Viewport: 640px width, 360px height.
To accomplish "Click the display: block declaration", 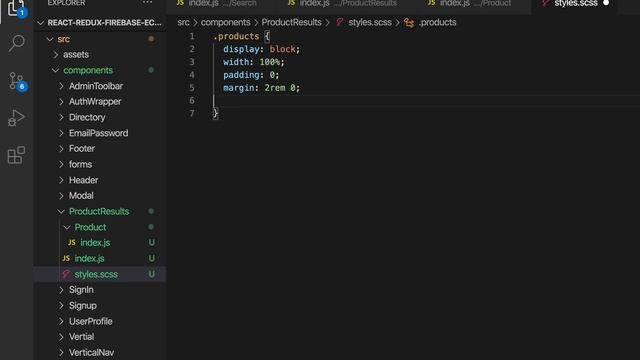I will pyautogui.click(x=262, y=49).
